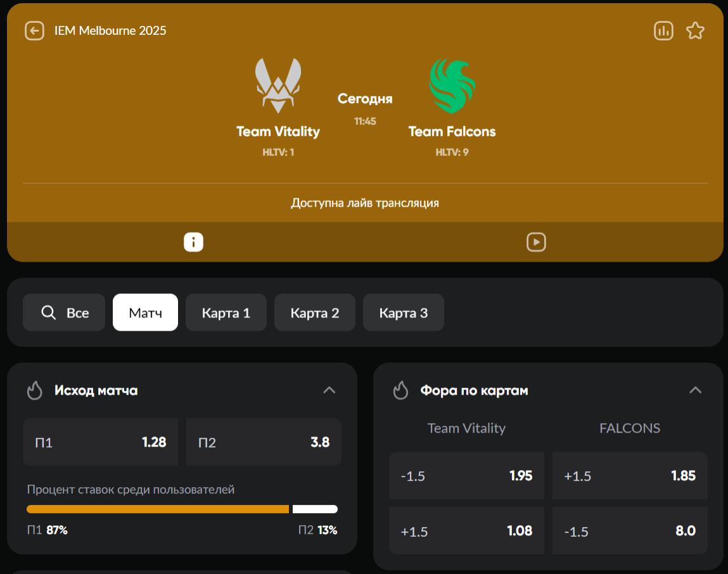
Task: Switch to Карта 1 tab
Action: [226, 312]
